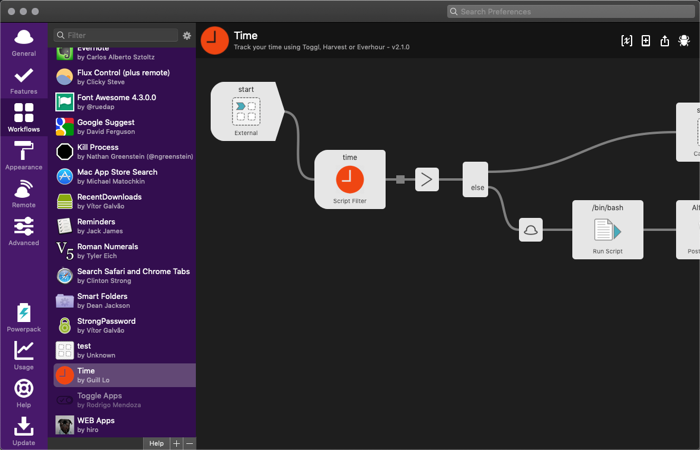This screenshot has width=700, height=450.
Task: Select Search Safari and Chrome Tabs workflow
Action: pos(125,276)
